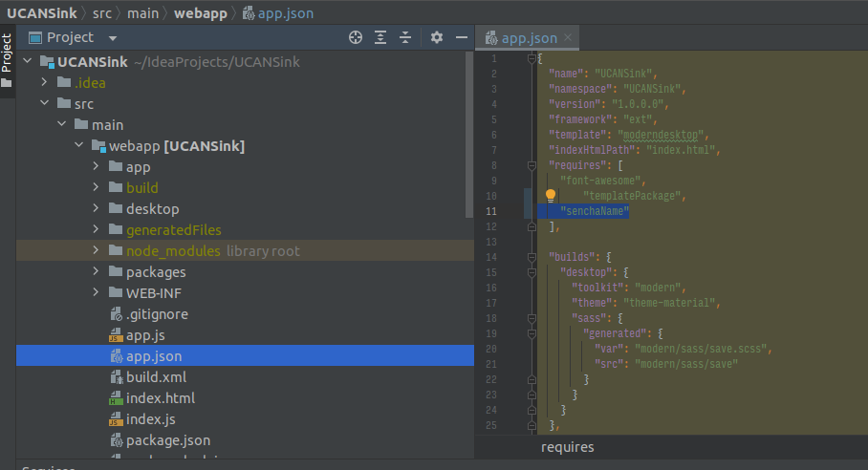This screenshot has width=868, height=470.
Task: Expand the build folder
Action: click(96, 187)
